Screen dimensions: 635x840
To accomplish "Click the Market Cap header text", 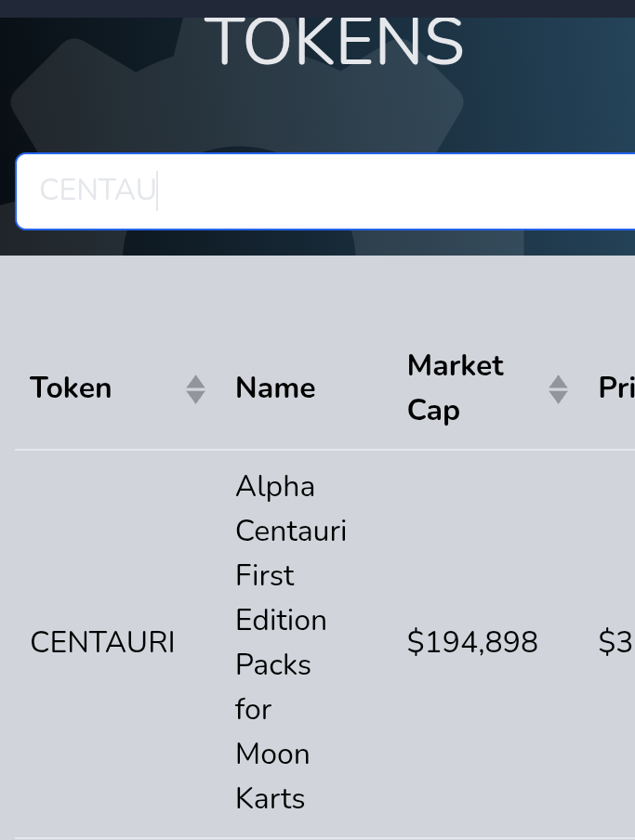I will [x=456, y=387].
